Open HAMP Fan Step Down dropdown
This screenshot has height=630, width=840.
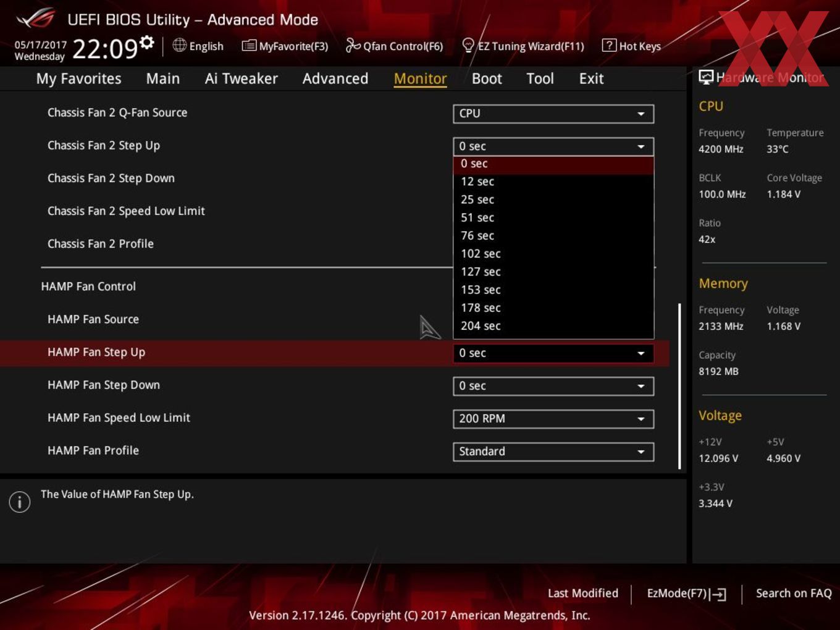553,386
